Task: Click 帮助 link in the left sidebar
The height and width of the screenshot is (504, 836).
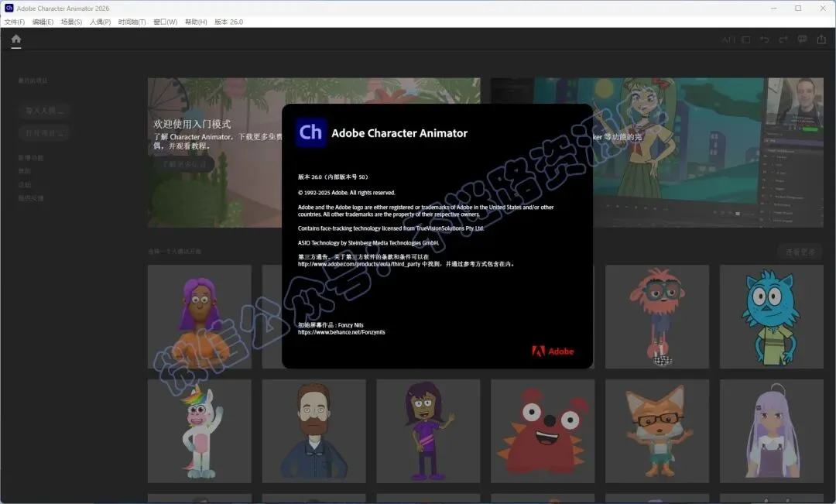Action: point(25,171)
